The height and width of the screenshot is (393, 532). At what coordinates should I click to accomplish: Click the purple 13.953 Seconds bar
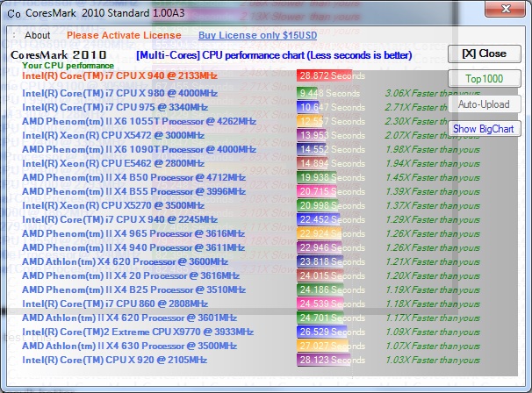coord(311,135)
